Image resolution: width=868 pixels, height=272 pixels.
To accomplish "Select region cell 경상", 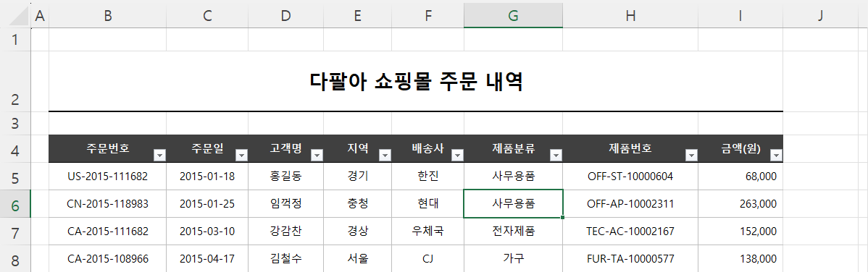I will tap(358, 231).
